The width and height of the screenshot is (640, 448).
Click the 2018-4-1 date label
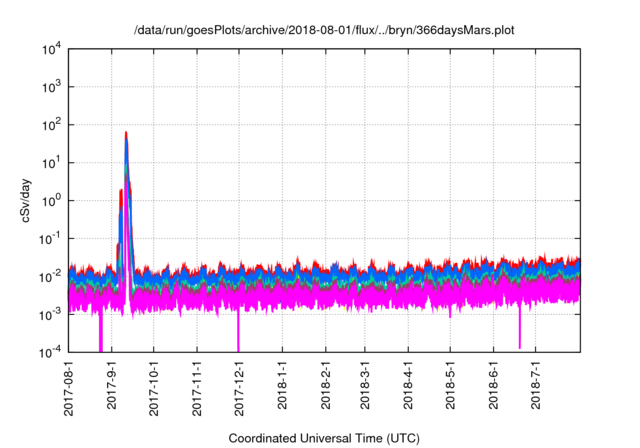click(x=408, y=385)
